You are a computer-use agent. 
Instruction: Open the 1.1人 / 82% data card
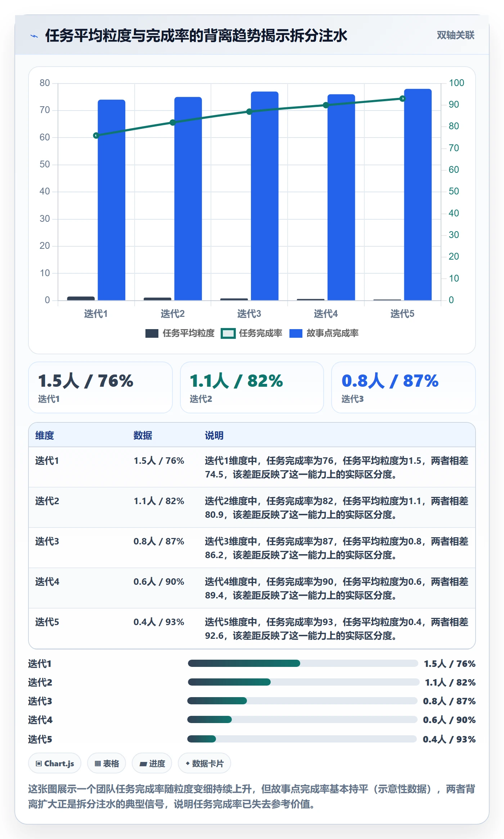tap(252, 387)
